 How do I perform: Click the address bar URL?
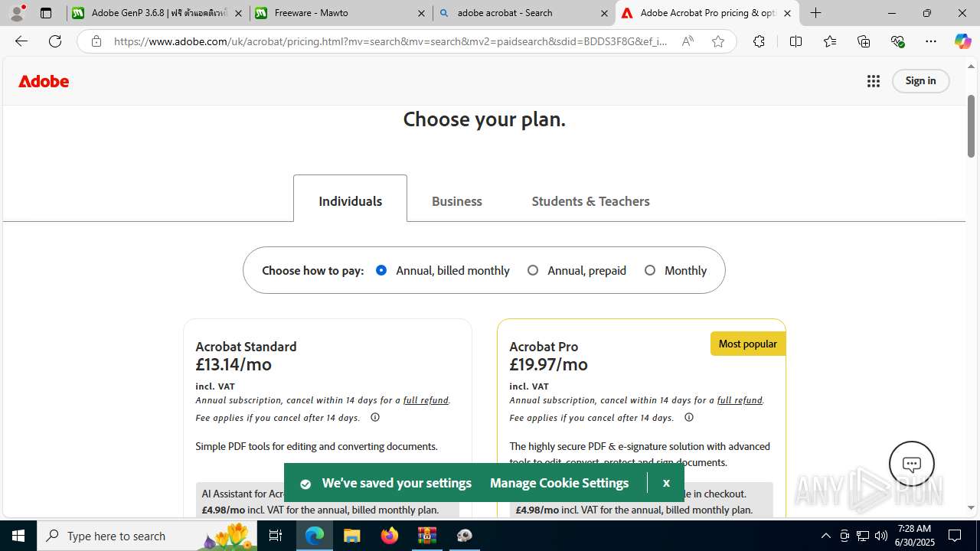[390, 41]
